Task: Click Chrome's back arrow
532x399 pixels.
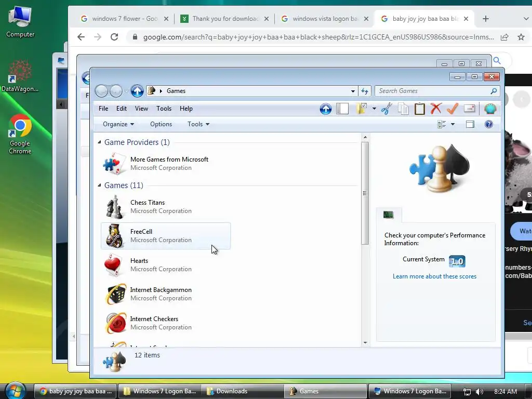Action: pyautogui.click(x=81, y=37)
